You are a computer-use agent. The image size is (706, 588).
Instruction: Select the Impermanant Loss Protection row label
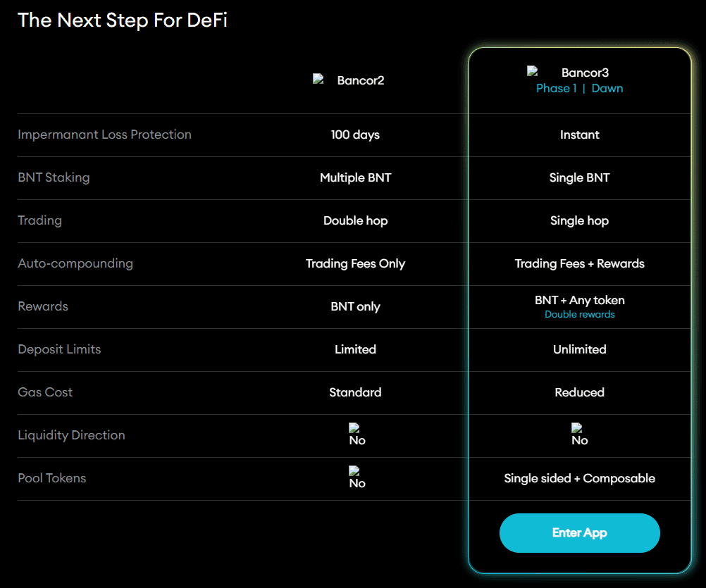[104, 135]
